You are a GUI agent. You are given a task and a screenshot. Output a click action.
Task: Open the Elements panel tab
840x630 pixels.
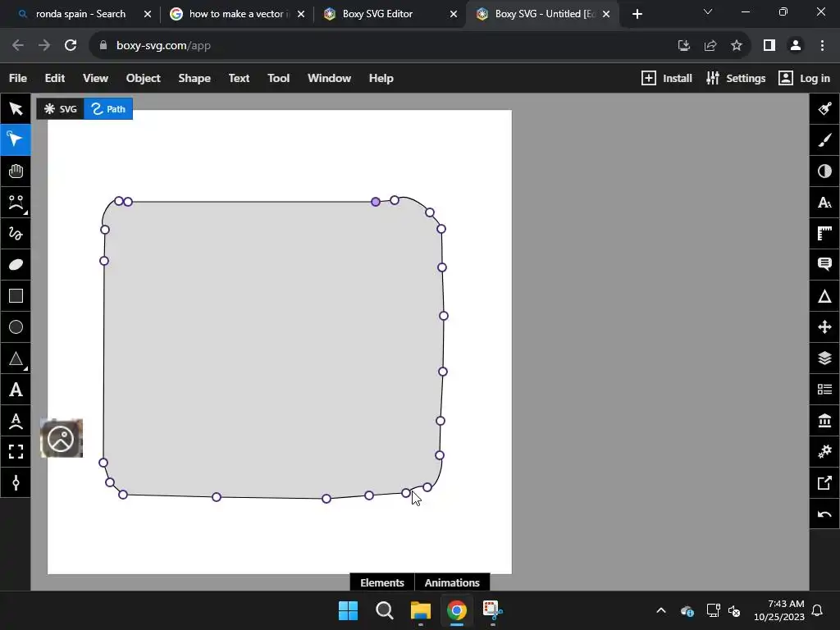pos(382,582)
